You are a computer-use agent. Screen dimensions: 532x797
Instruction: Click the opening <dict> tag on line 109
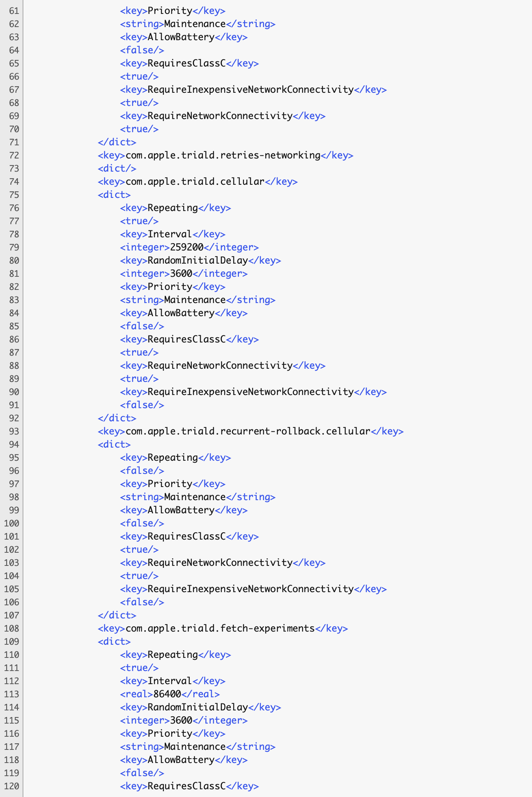114,642
